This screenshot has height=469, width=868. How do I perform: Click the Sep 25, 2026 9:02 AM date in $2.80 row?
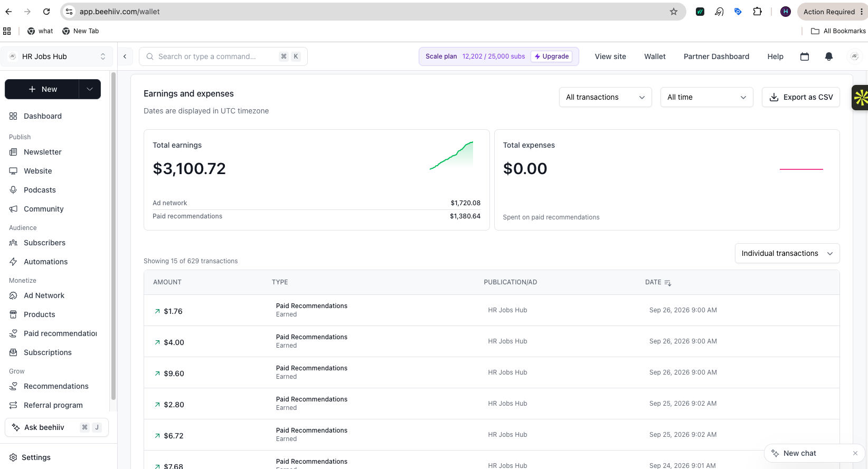[x=683, y=404]
